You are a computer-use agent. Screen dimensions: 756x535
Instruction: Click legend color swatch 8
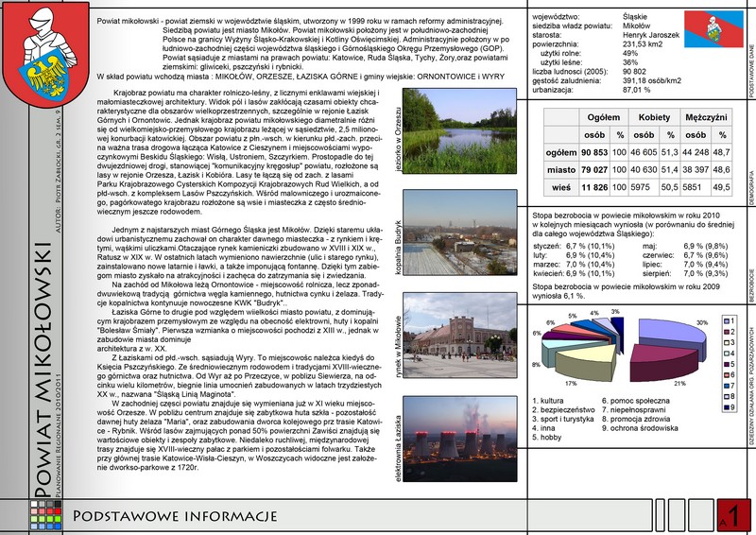pyautogui.click(x=727, y=397)
